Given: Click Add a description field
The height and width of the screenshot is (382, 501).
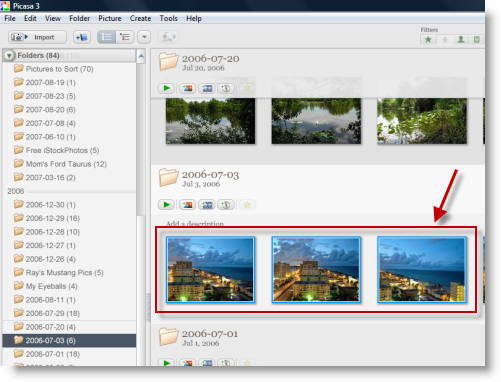Looking at the screenshot, I should (195, 223).
